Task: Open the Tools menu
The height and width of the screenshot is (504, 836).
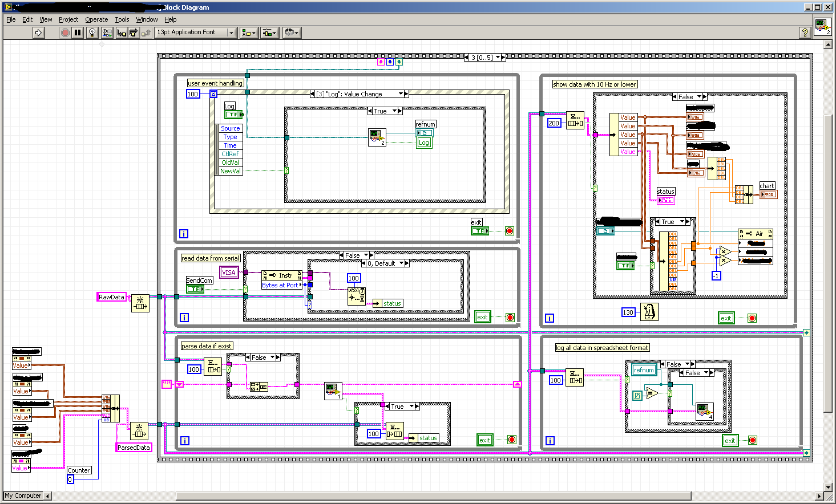Action: (122, 19)
